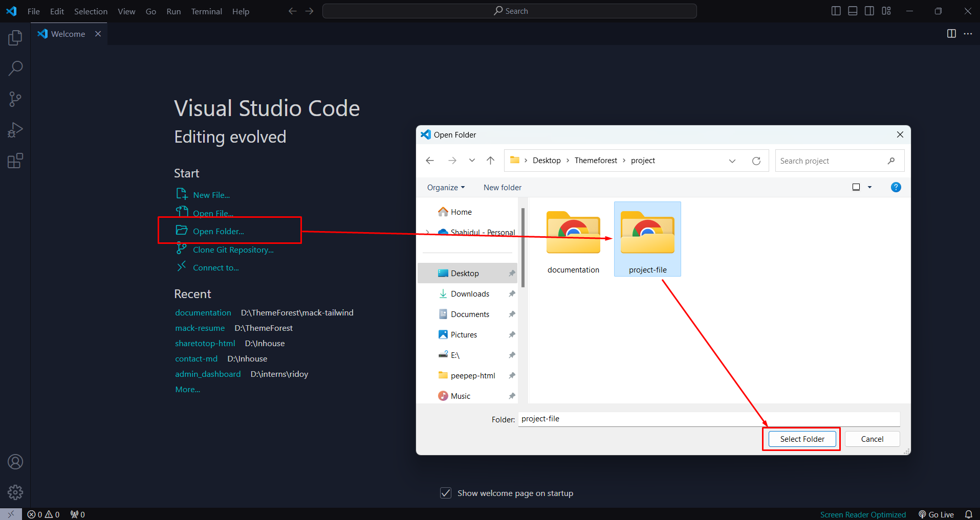Toggle the secondary side bar layout icon

click(869, 11)
